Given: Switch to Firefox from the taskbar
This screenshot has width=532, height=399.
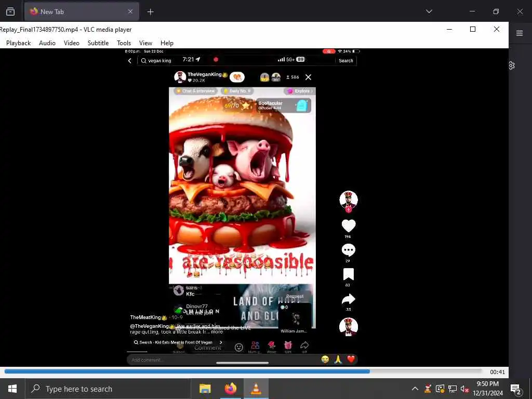Looking at the screenshot, I should tap(231, 389).
